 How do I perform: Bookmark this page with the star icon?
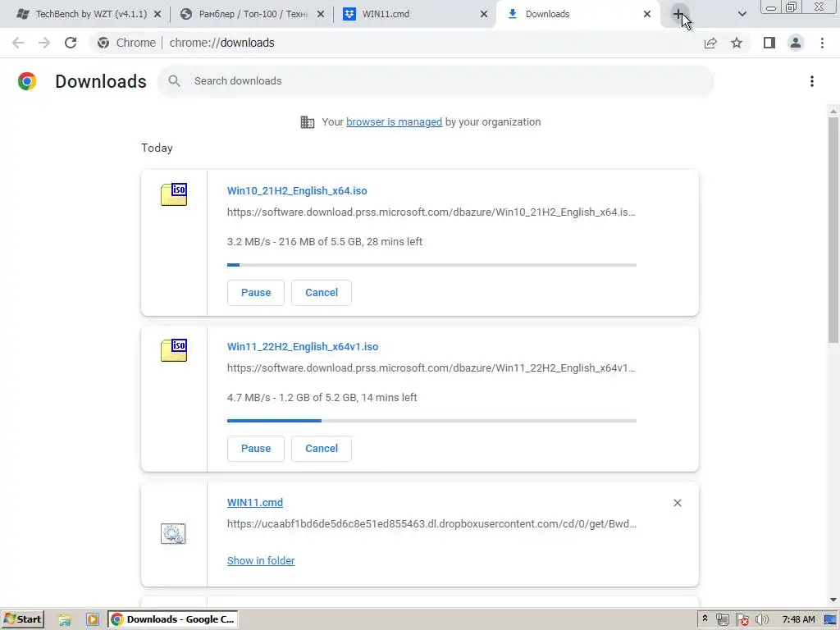click(737, 43)
